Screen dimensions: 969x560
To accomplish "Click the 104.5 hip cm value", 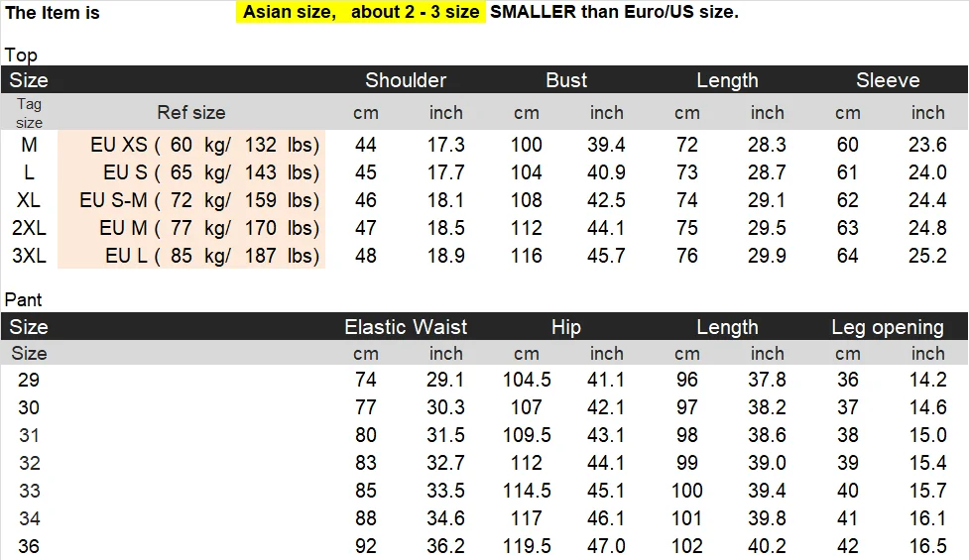I will pyautogui.click(x=527, y=380).
